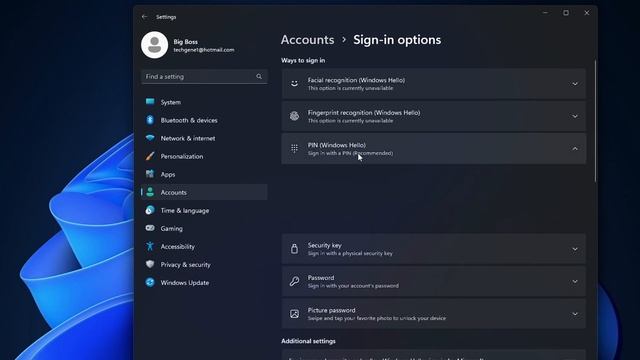This screenshot has height=360, width=640.
Task: Click the Picture password image icon
Action: (294, 313)
